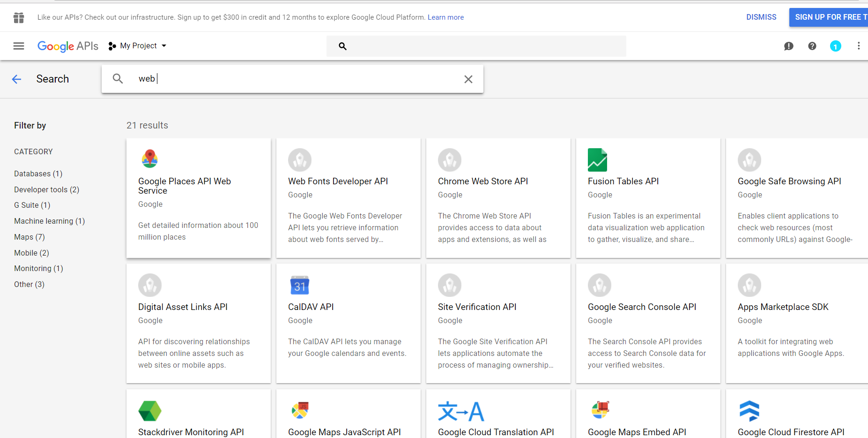Open the hamburger navigation menu

[19, 46]
